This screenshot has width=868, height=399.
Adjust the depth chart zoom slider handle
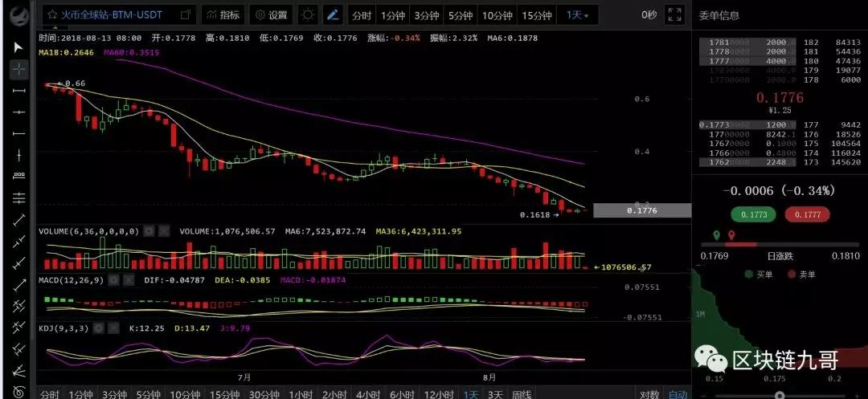pos(780,395)
